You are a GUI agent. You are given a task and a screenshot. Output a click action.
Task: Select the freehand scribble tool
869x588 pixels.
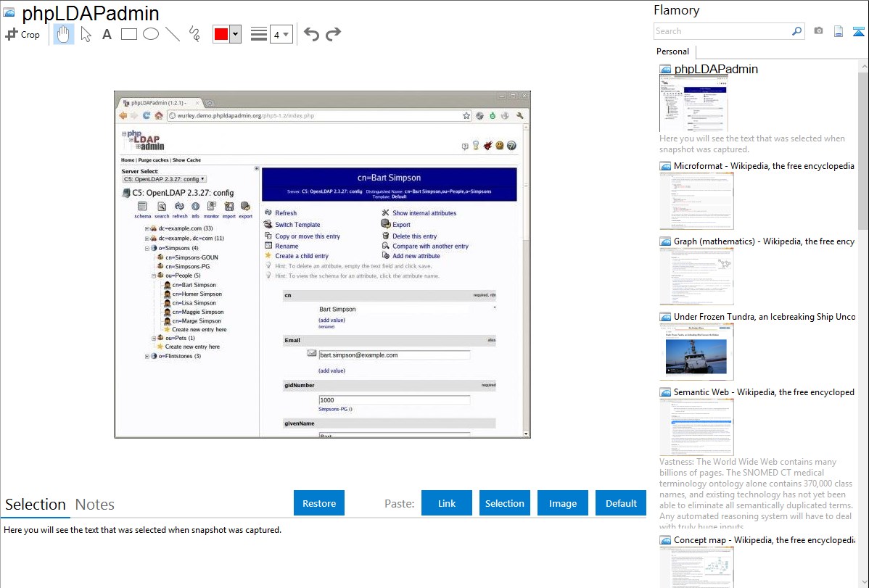coord(194,34)
